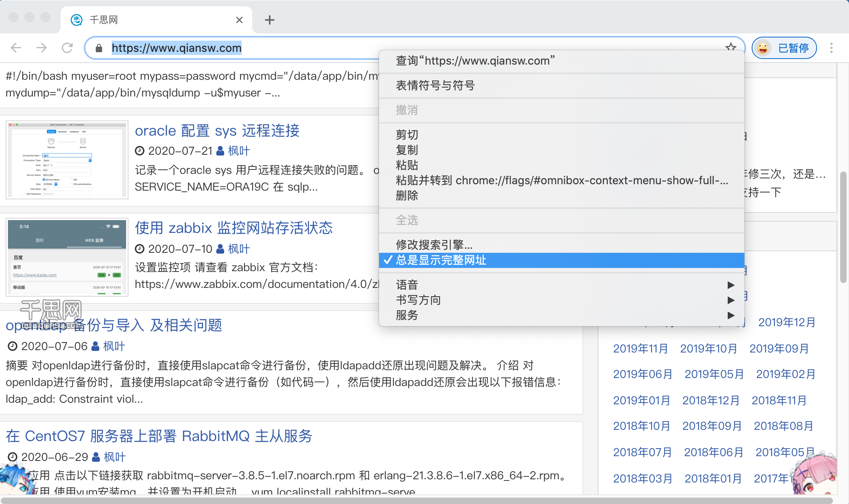849x504 pixels.
Task: Choose 修改搜索引擎 menu entry
Action: 434,244
